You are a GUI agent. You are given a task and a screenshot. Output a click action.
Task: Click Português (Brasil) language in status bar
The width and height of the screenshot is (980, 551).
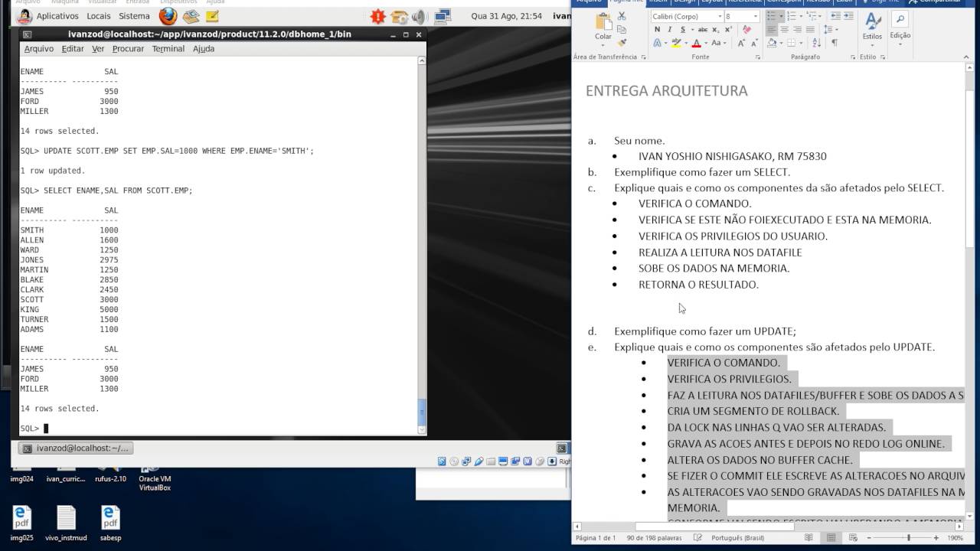pos(738,538)
